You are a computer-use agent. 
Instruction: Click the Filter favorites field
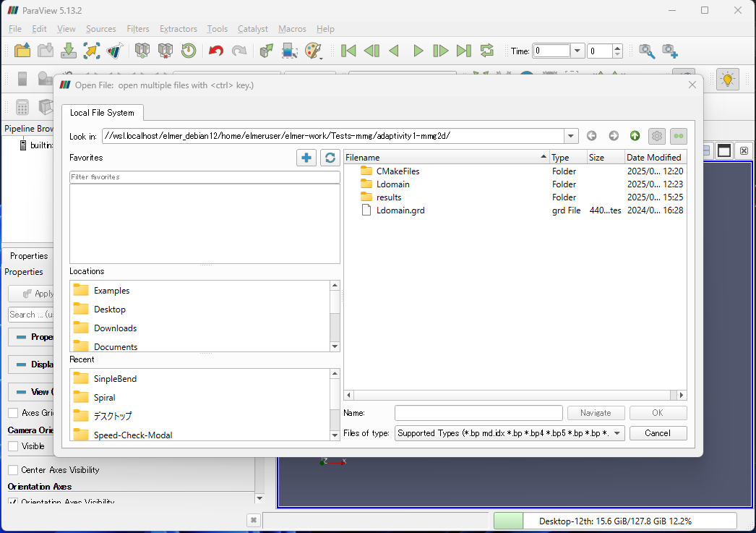coord(205,177)
